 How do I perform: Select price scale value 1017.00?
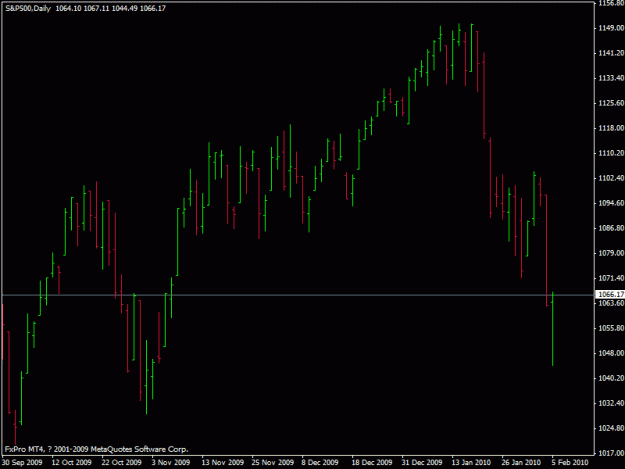coord(611,453)
